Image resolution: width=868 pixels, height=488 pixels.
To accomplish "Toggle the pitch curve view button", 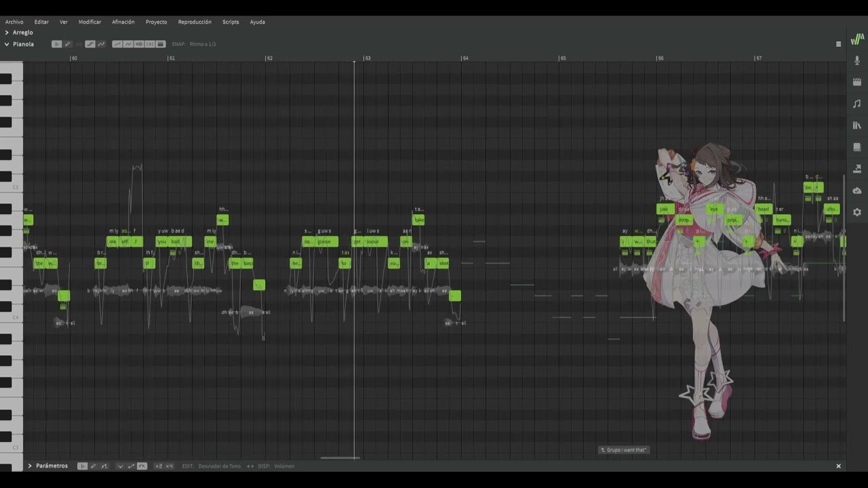I will click(101, 44).
